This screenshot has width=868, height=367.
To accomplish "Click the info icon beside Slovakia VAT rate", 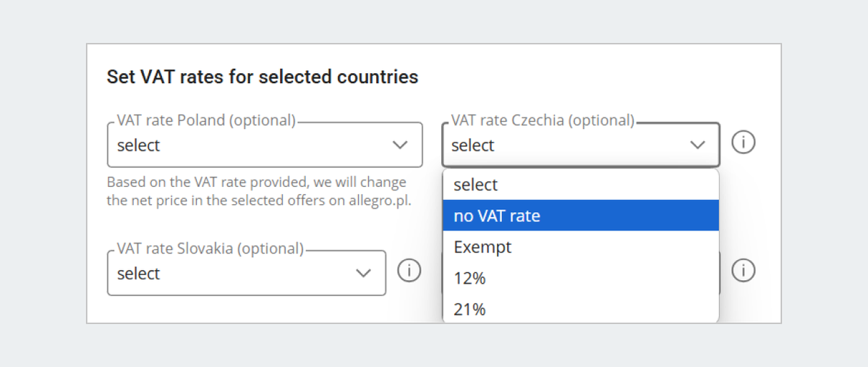I will pyautogui.click(x=409, y=271).
